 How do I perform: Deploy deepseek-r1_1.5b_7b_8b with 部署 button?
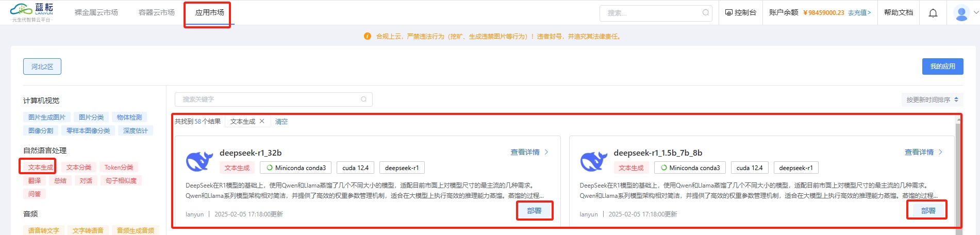[x=928, y=211]
